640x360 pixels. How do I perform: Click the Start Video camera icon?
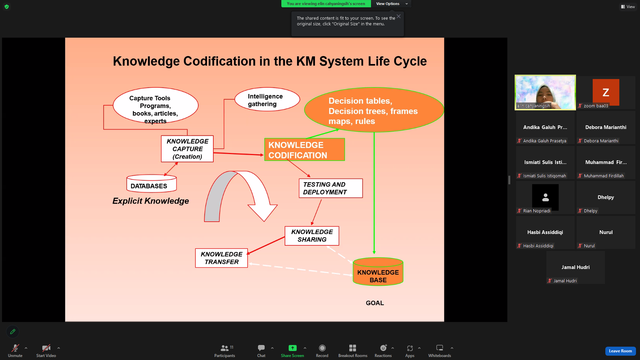(x=46, y=348)
